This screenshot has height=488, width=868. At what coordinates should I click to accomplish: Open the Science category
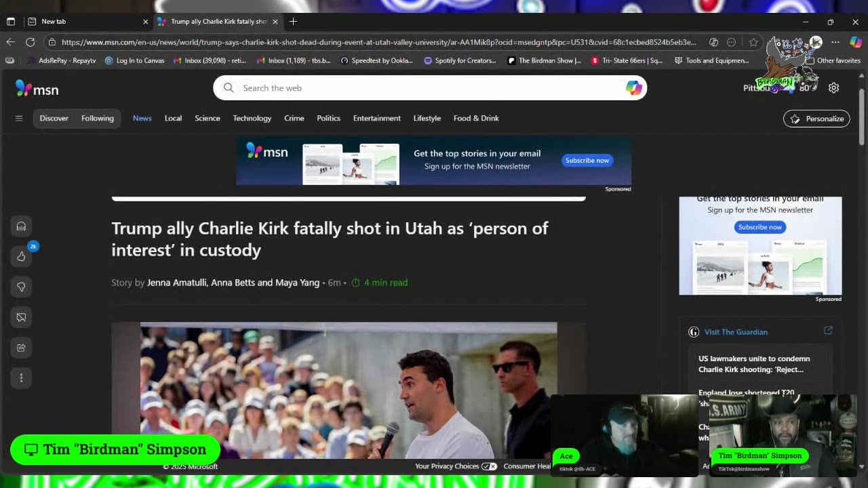208,118
